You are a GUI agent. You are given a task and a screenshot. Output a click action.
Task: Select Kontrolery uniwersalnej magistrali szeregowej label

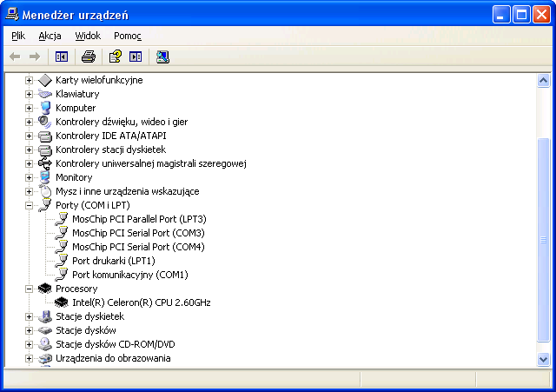click(151, 163)
